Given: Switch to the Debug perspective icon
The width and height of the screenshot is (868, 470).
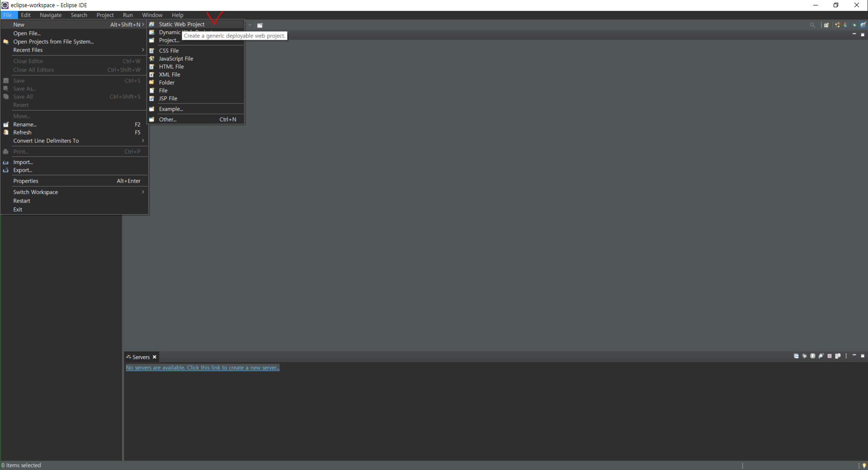Looking at the screenshot, I should tap(854, 25).
